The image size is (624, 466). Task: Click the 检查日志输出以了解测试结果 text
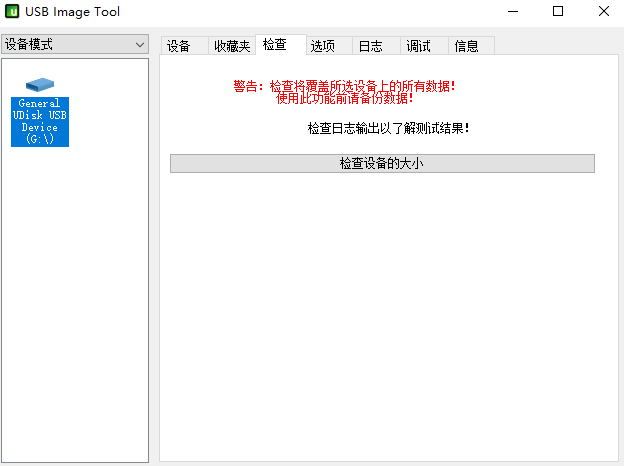click(388, 128)
